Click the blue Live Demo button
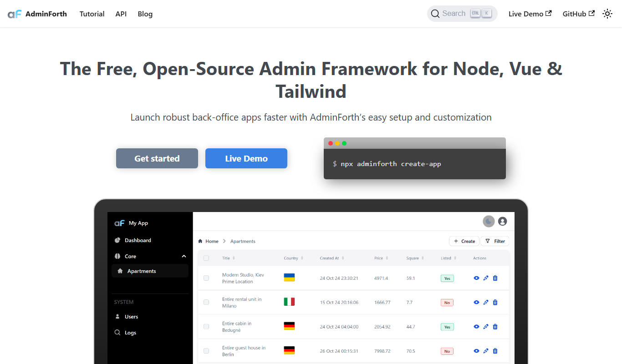The height and width of the screenshot is (364, 622). (246, 158)
